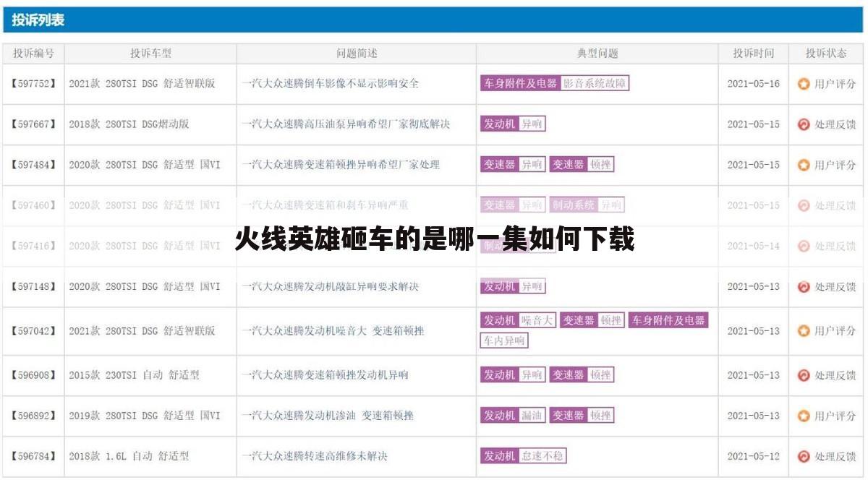Open complaint 一汽大众速腾倒车影像不显示影响安全
This screenshot has height=480, width=868.
(x=331, y=84)
